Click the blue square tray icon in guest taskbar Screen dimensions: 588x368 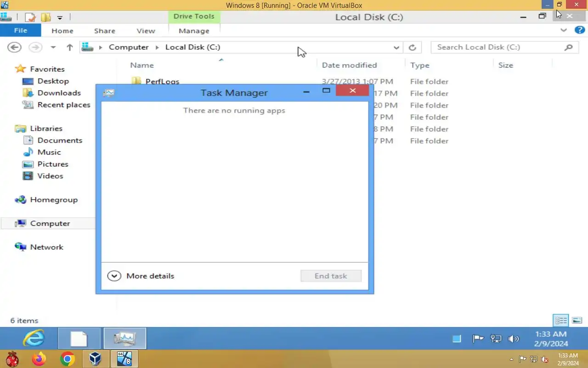pyautogui.click(x=457, y=339)
